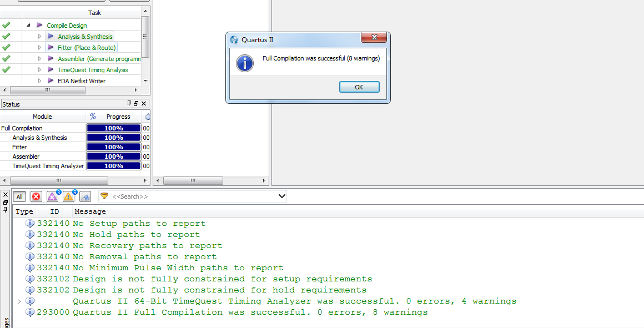Click the funnel filter icon
The height and width of the screenshot is (328, 644).
(x=104, y=196)
